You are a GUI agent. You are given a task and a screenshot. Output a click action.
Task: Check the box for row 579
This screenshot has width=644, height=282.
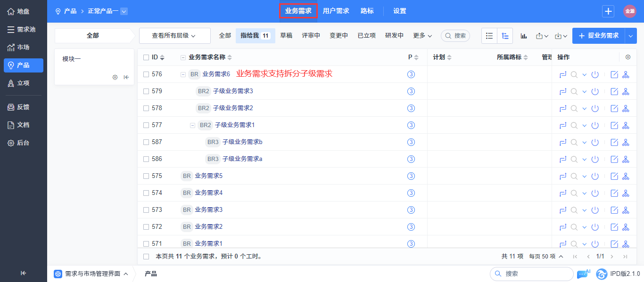[146, 91]
